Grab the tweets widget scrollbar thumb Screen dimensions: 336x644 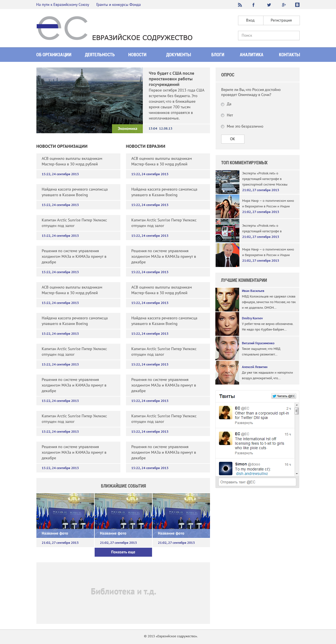297,411
